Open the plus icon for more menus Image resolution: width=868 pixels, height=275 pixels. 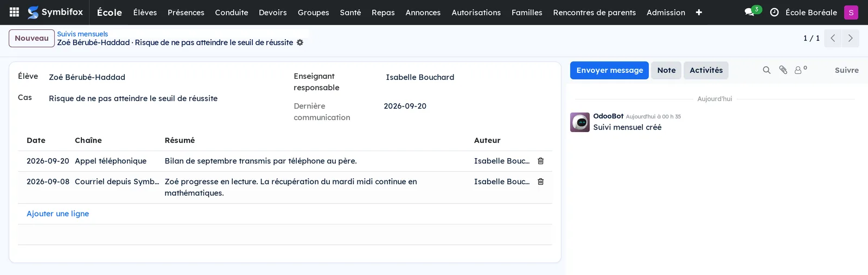pos(699,12)
